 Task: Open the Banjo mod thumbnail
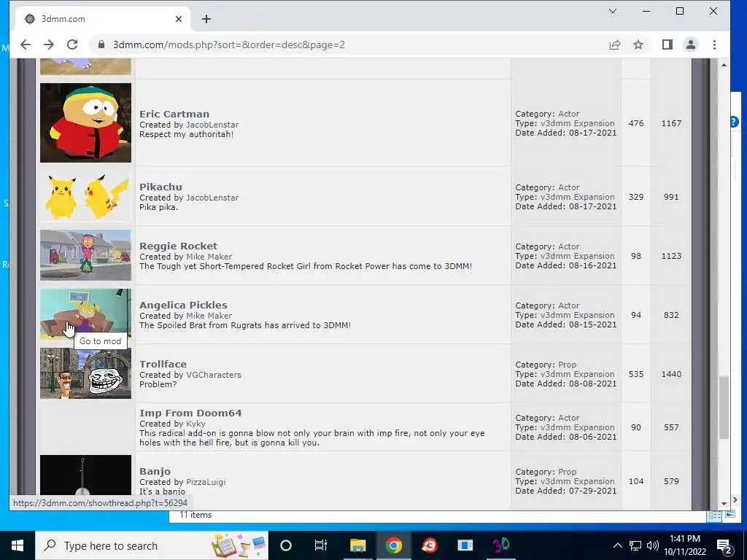pyautogui.click(x=86, y=475)
